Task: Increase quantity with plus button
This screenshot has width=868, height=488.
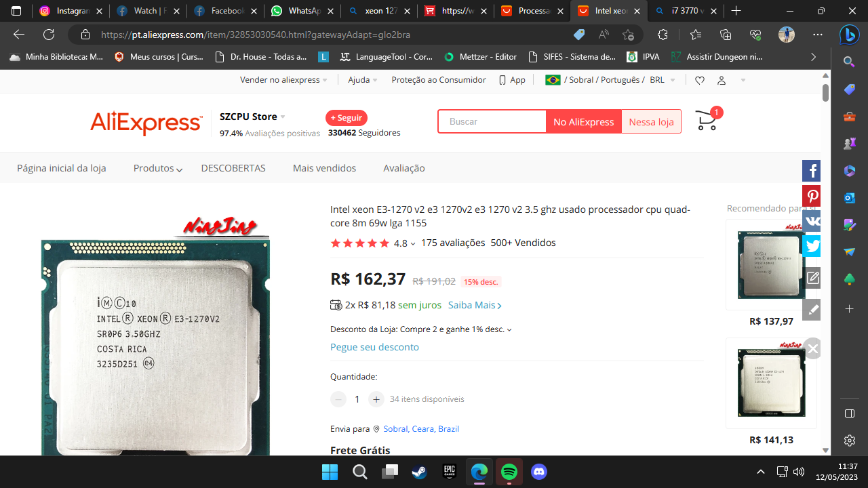Action: click(x=376, y=399)
